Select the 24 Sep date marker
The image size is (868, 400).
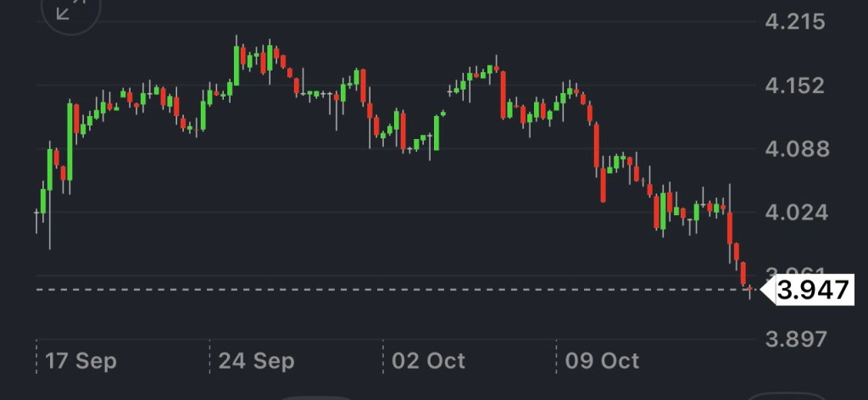[x=256, y=361]
